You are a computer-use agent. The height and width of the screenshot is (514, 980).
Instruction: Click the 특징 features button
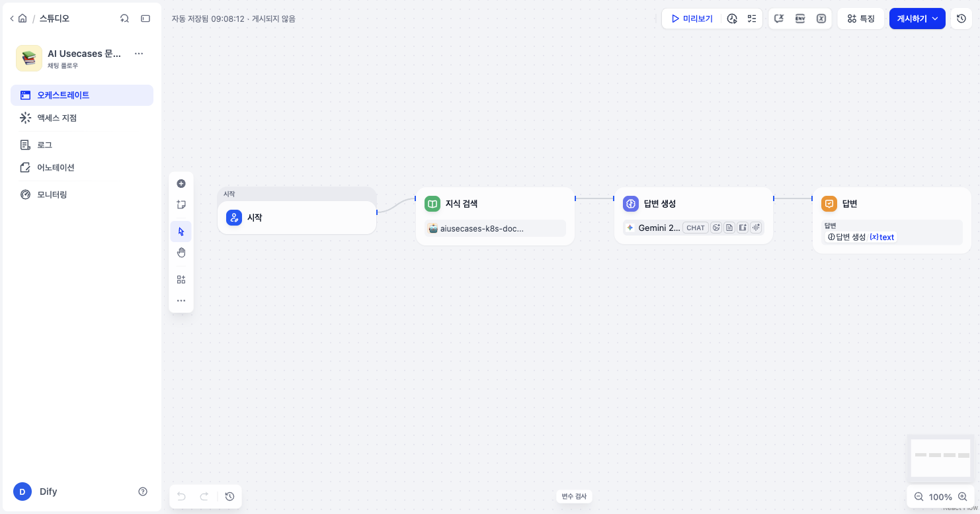click(861, 19)
